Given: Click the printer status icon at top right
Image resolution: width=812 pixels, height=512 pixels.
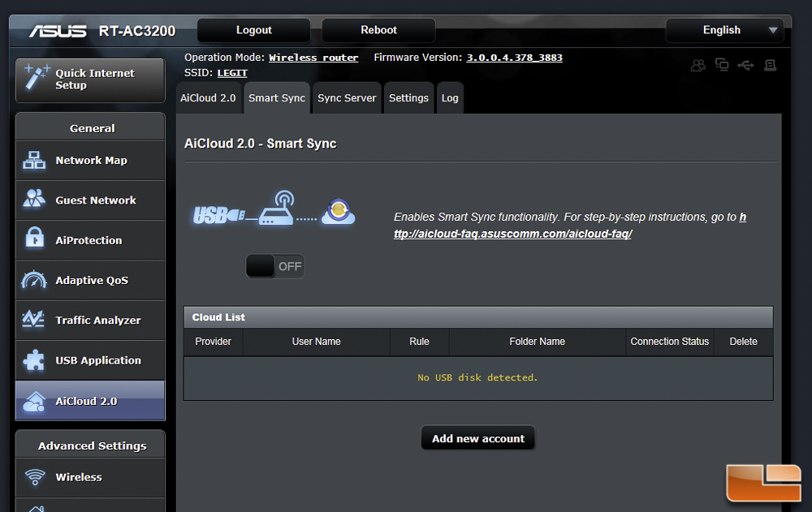Looking at the screenshot, I should (x=770, y=65).
